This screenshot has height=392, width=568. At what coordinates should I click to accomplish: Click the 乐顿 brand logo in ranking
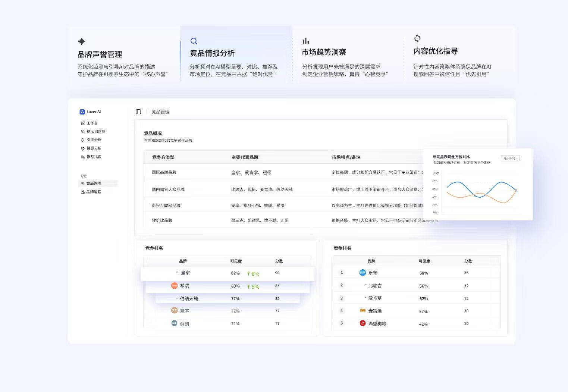click(x=363, y=273)
